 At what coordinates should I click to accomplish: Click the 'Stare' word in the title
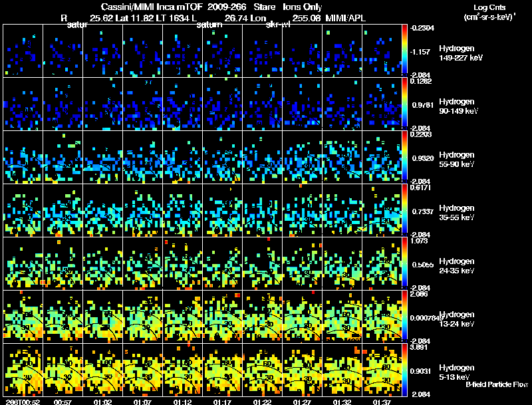[x=264, y=7]
